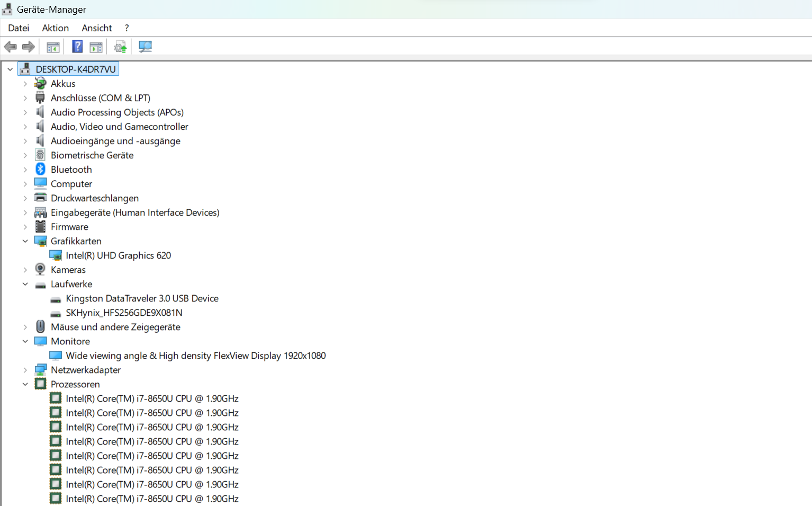The image size is (812, 506).
Task: Click the icon beside Eingabegeräte (Human Interface Devices)
Action: [40, 212]
